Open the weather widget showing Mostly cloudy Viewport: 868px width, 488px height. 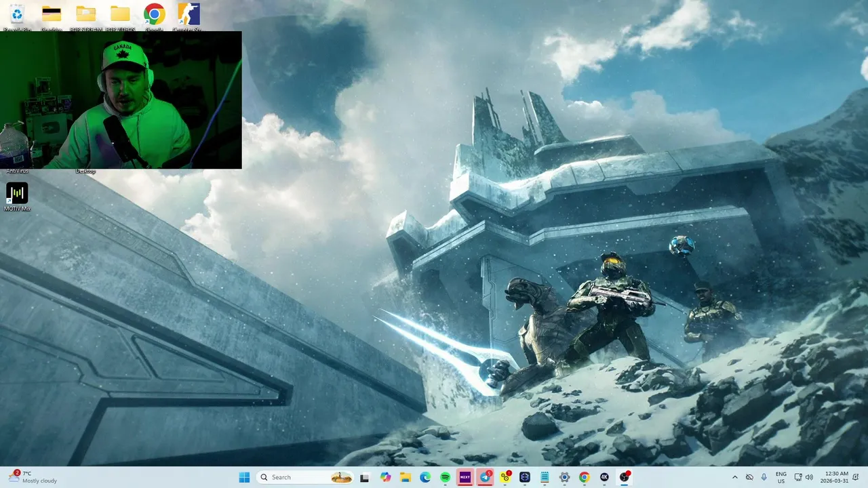33,477
